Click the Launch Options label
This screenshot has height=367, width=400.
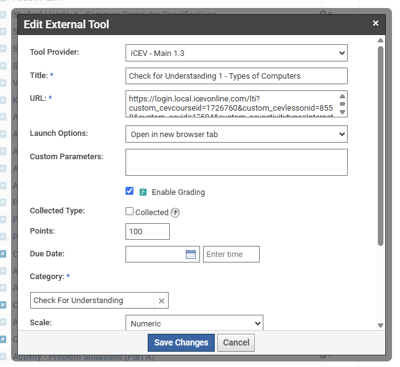click(x=59, y=133)
